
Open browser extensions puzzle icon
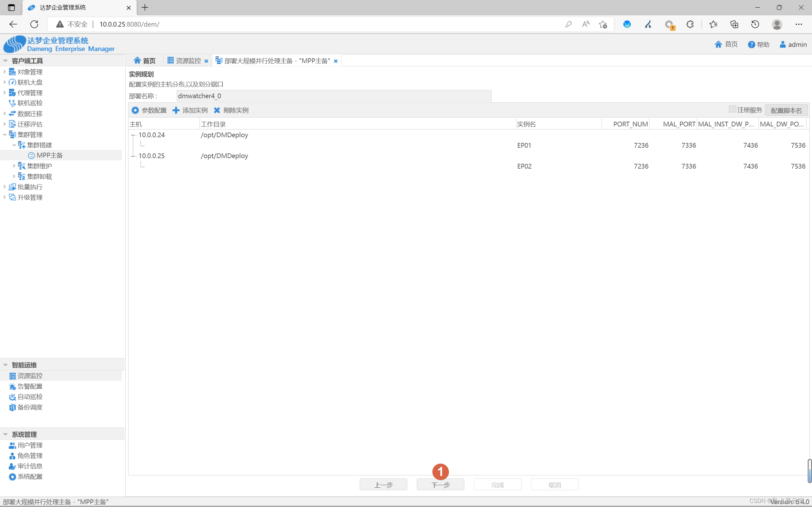pos(690,24)
